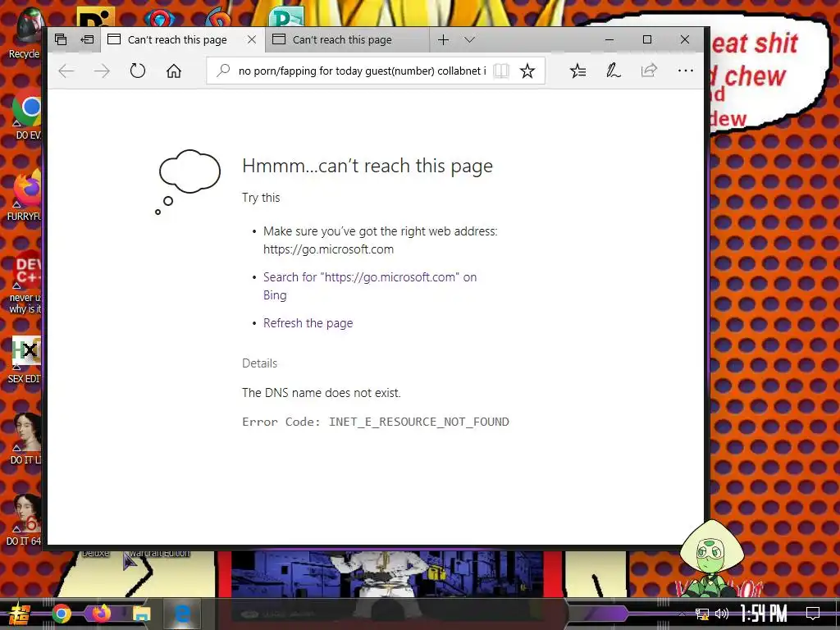Click the Edge taskbar icon
840x630 pixels.
181,614
